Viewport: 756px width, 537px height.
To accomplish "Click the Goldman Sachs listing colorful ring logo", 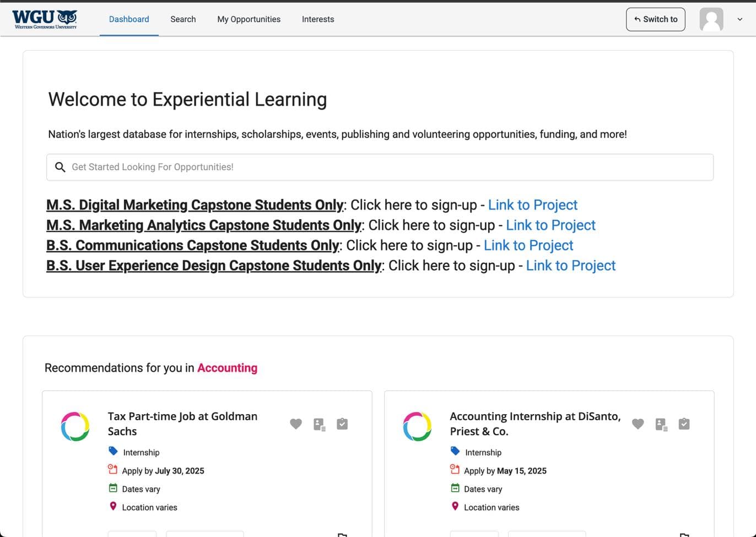I will 75,426.
